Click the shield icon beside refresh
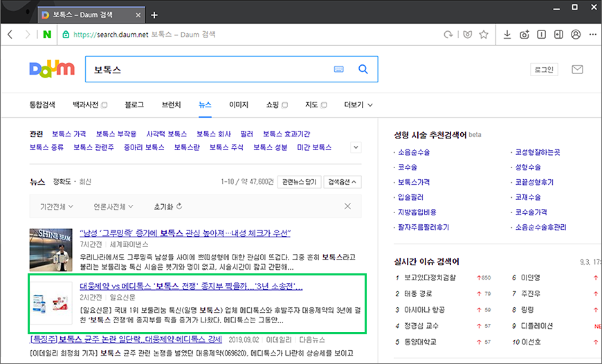The height and width of the screenshot is (364, 602). tap(467, 35)
